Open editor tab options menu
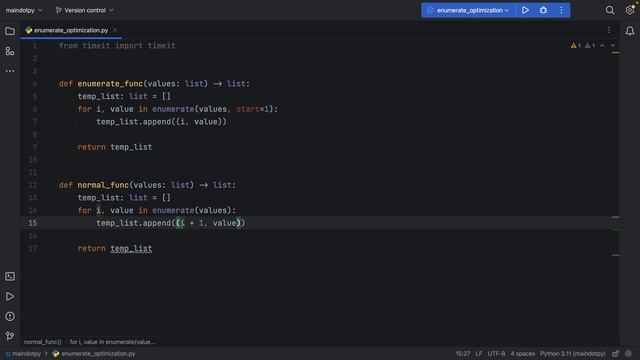The height and width of the screenshot is (360, 640). 609,30
